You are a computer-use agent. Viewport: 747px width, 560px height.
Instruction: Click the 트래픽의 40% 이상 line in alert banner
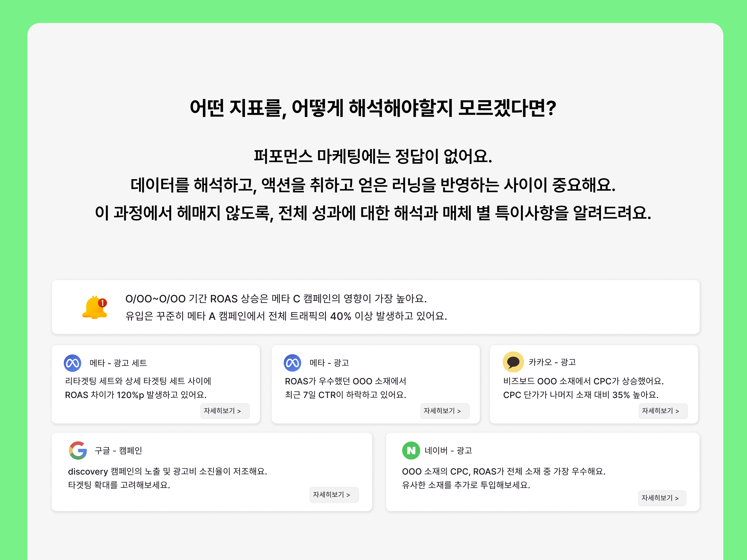(x=286, y=316)
